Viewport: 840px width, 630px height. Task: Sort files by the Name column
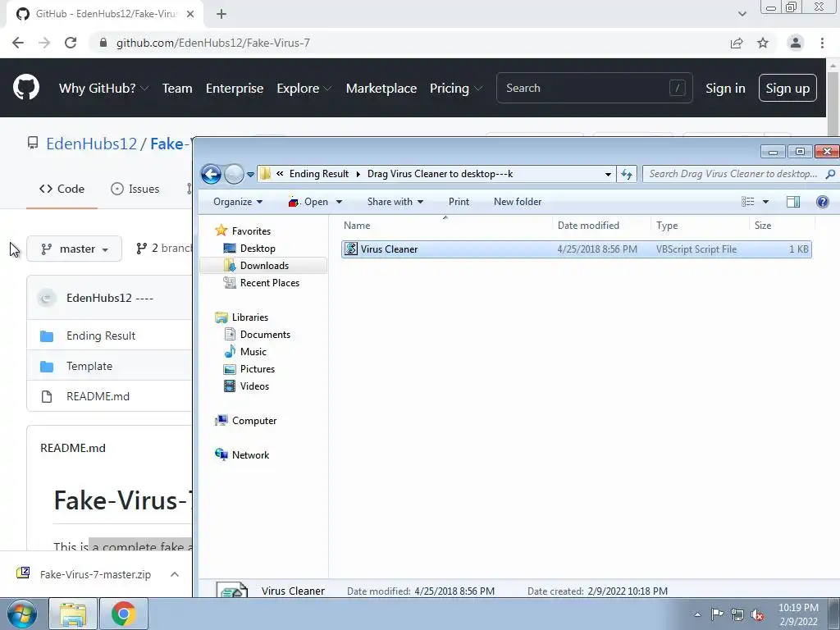pos(445,226)
